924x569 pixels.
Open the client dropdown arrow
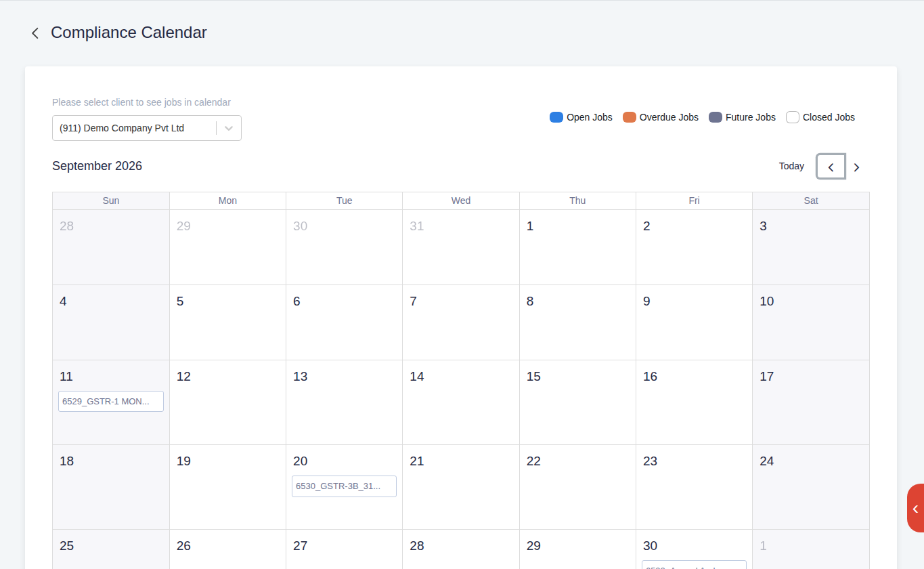229,128
